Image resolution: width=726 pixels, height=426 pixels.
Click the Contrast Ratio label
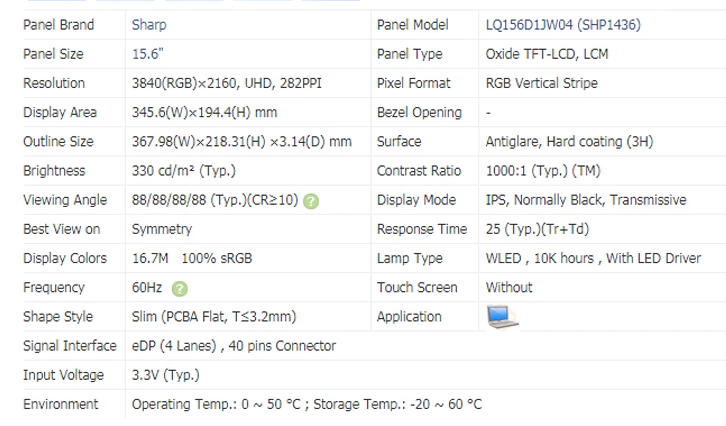coord(419,170)
